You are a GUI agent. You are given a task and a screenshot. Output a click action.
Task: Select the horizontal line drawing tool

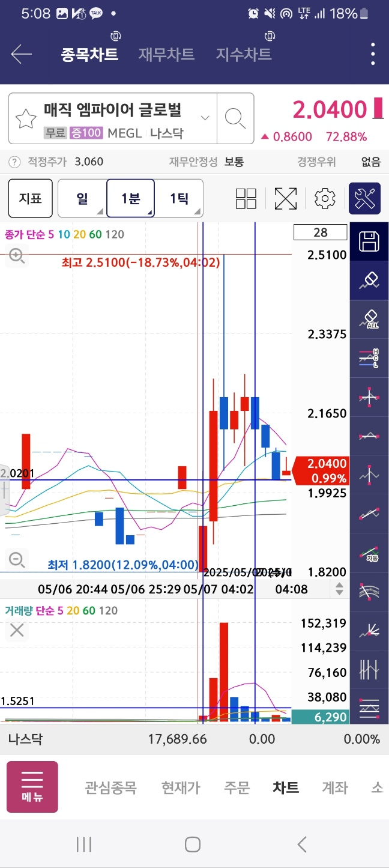tap(369, 436)
